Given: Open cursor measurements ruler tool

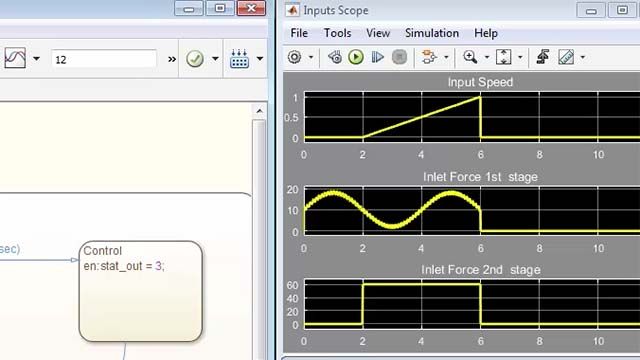Looking at the screenshot, I should pyautogui.click(x=566, y=57).
